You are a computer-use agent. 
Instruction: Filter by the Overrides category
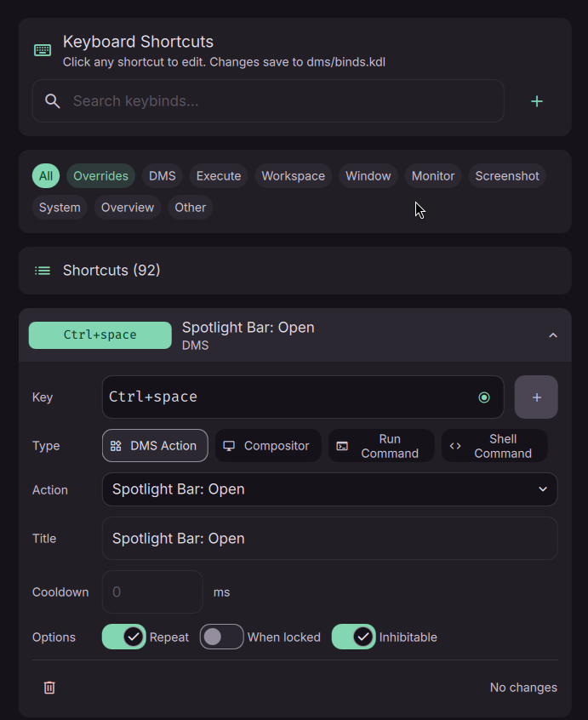coord(100,176)
